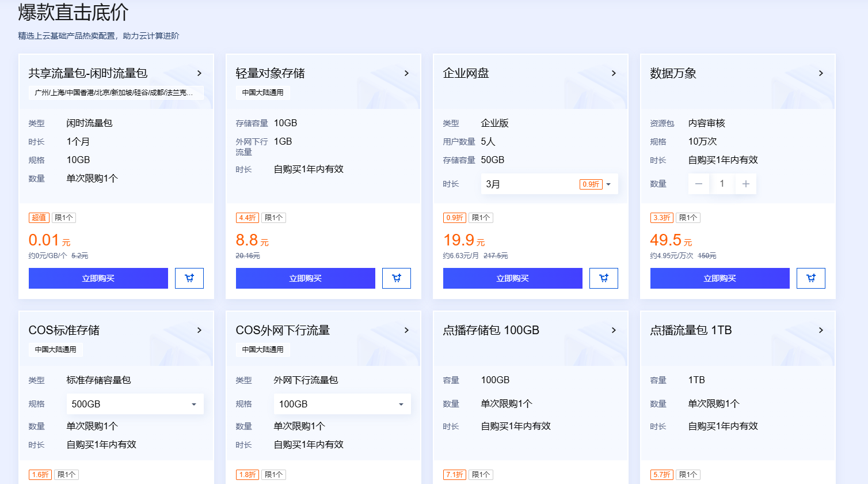868x484 pixels.
Task: Add 数据万象 to shopping cart
Action: click(x=811, y=278)
